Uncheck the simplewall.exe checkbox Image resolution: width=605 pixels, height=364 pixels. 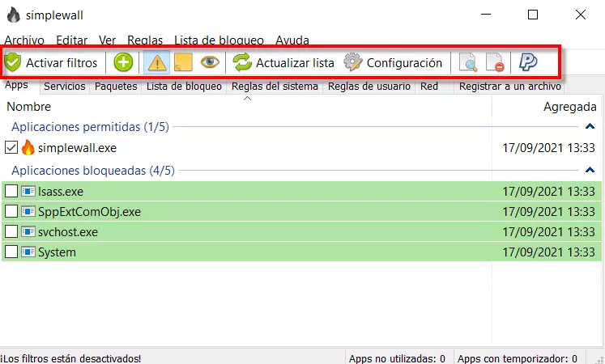pyautogui.click(x=11, y=148)
